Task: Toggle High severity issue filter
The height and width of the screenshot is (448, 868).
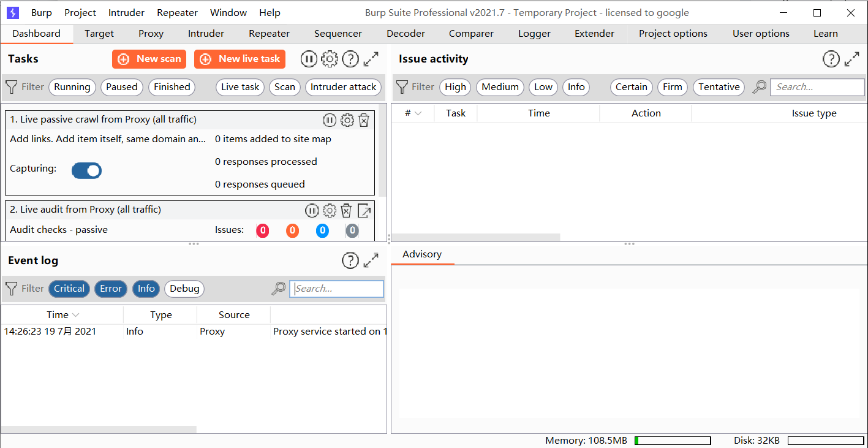Action: 455,87
